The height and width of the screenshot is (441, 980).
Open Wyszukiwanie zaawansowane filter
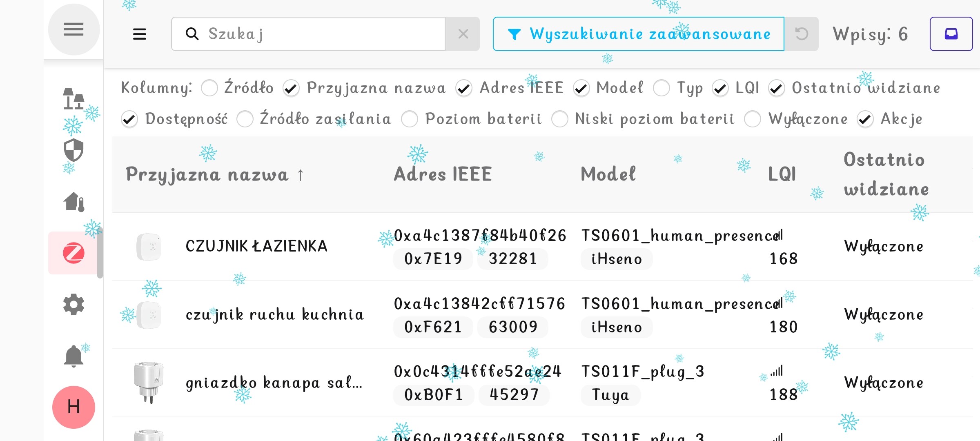[638, 34]
